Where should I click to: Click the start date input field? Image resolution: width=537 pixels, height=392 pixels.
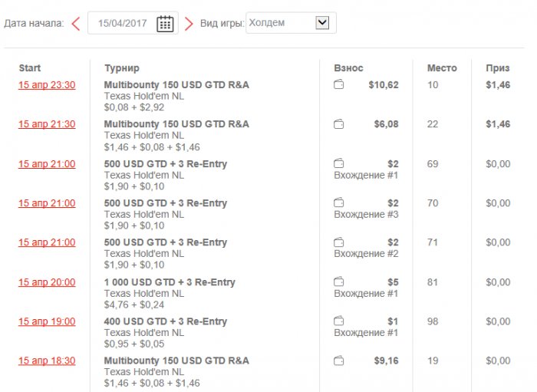[123, 24]
